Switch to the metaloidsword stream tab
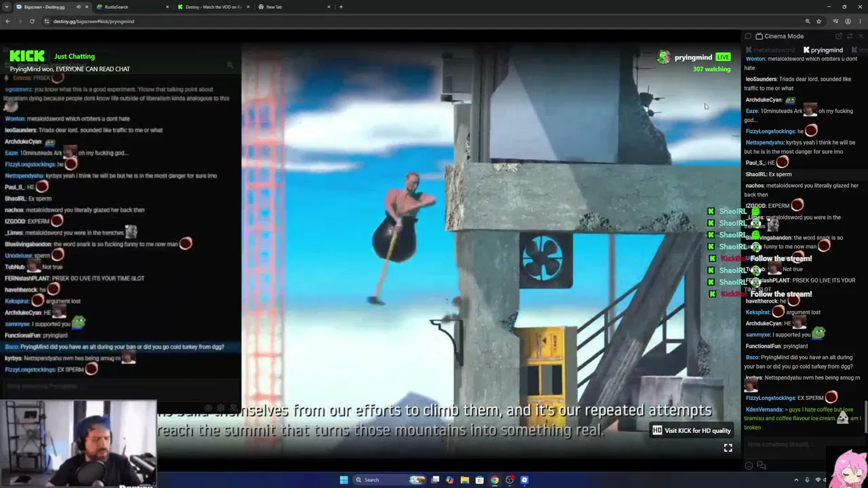 pyautogui.click(x=770, y=49)
